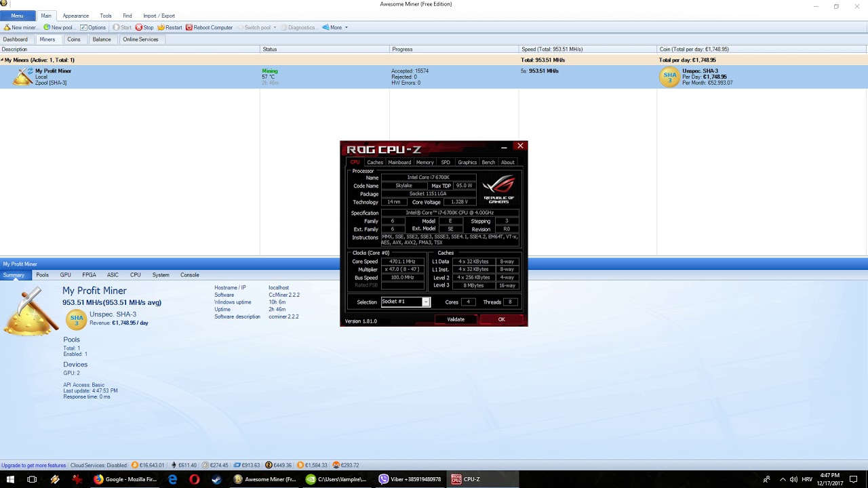Open the Windows Start menu

(10, 479)
